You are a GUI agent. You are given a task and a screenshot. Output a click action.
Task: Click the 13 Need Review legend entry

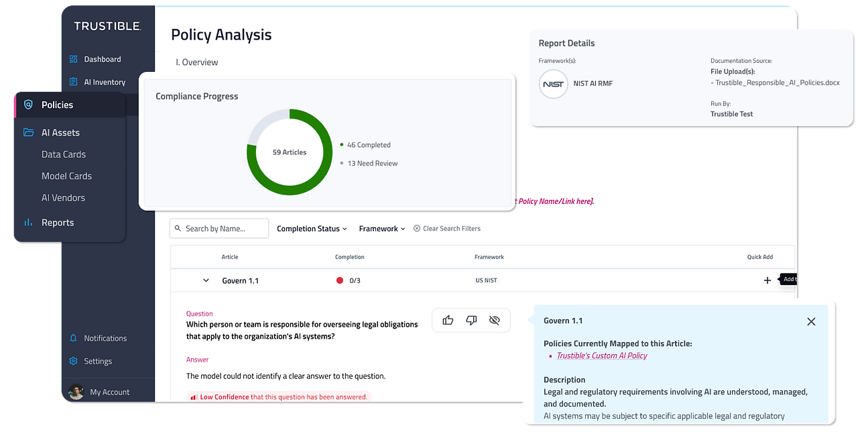[369, 163]
